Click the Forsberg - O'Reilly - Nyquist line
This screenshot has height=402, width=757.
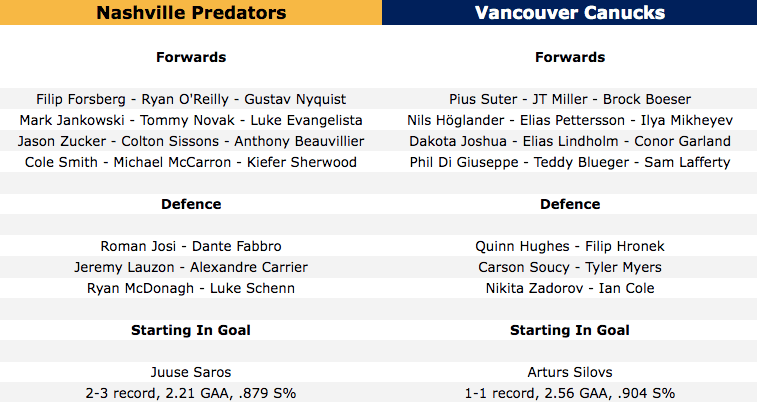190,99
